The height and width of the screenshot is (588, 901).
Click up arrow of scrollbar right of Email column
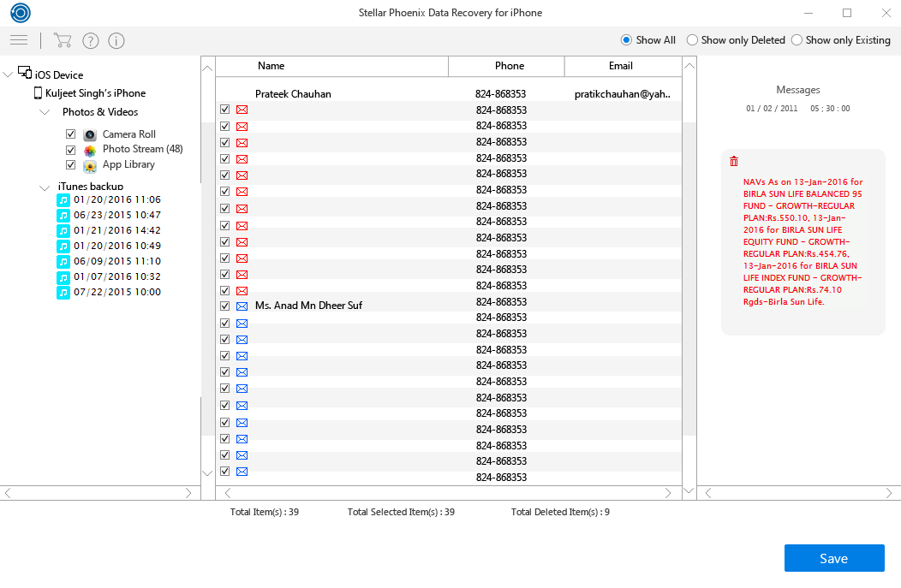coord(689,66)
